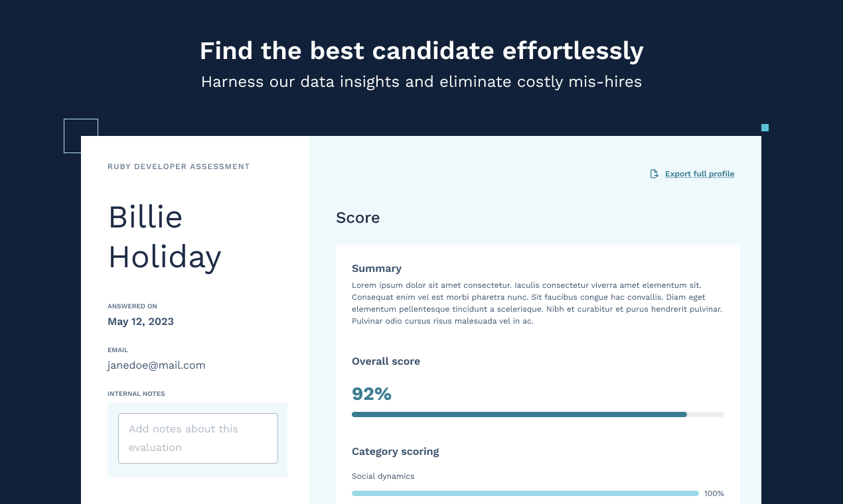Click the Ruby Developer Assessment label

179,166
